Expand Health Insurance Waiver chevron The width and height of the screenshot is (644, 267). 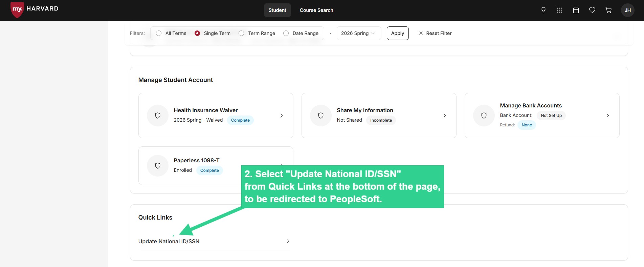tap(282, 116)
